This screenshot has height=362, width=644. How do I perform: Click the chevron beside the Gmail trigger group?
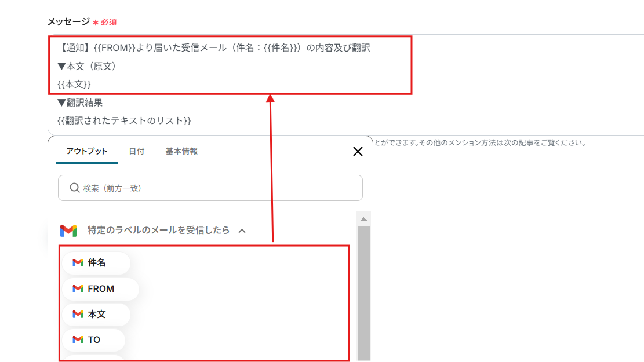239,230
